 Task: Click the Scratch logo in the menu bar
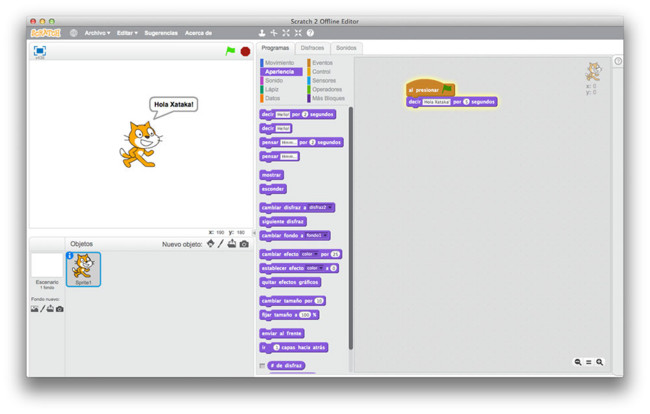(46, 33)
